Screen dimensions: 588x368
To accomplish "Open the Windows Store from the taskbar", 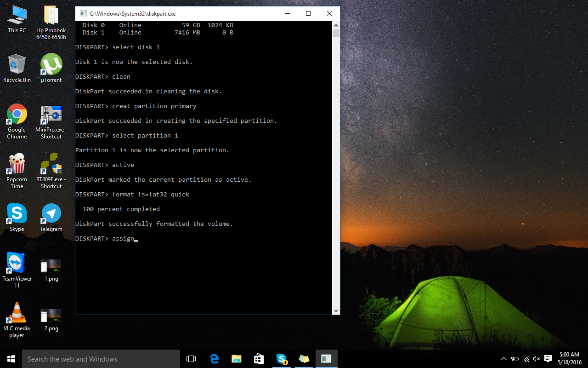I will pos(259,359).
